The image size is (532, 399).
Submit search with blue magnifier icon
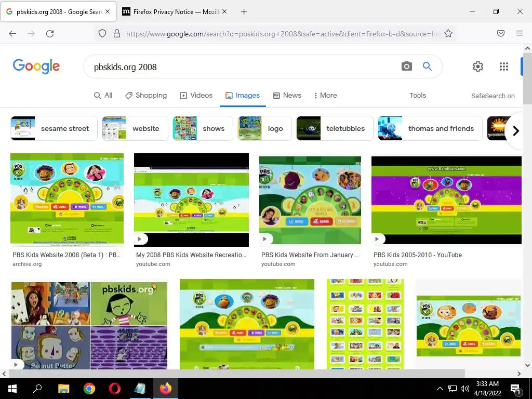[x=427, y=66]
